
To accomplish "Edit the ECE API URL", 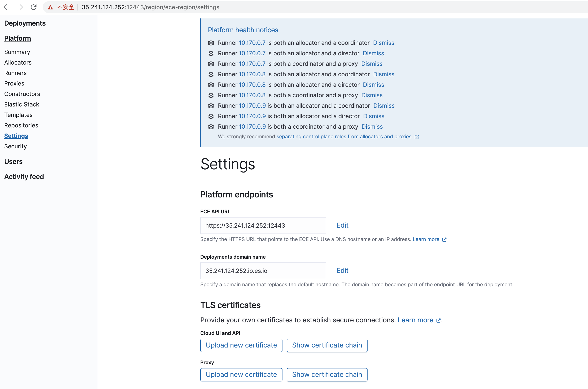I will pos(342,225).
